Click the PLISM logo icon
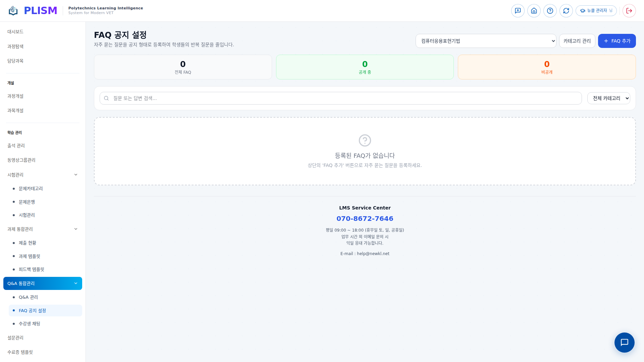This screenshot has width=644, height=362. click(13, 11)
